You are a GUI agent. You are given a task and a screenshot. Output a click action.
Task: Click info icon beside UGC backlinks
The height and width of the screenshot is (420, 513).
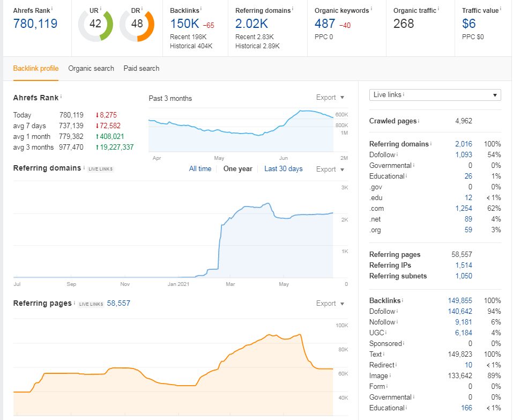[x=386, y=333]
